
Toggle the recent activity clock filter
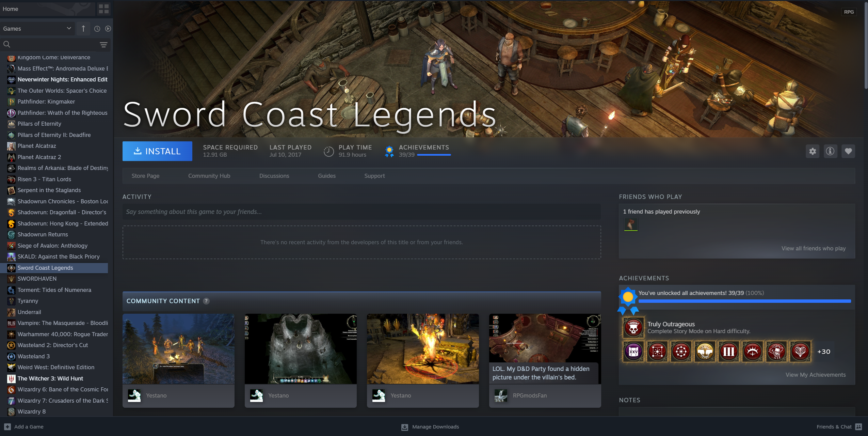click(97, 29)
